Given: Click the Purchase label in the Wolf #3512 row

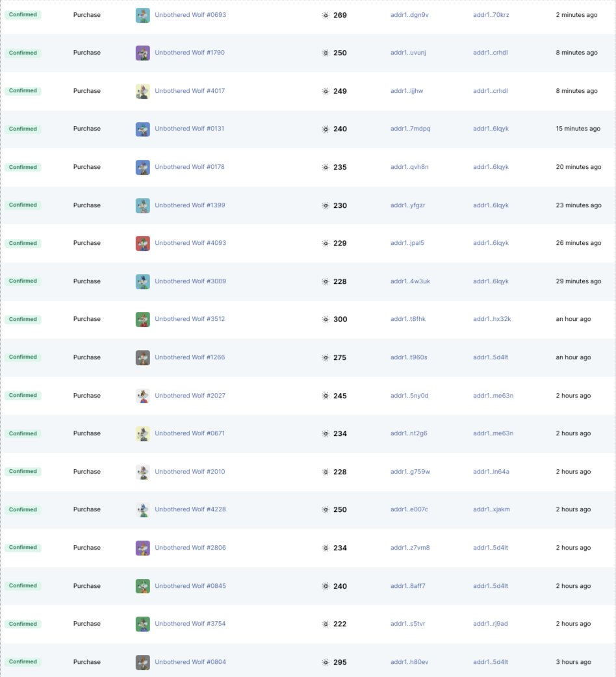Looking at the screenshot, I should [87, 319].
